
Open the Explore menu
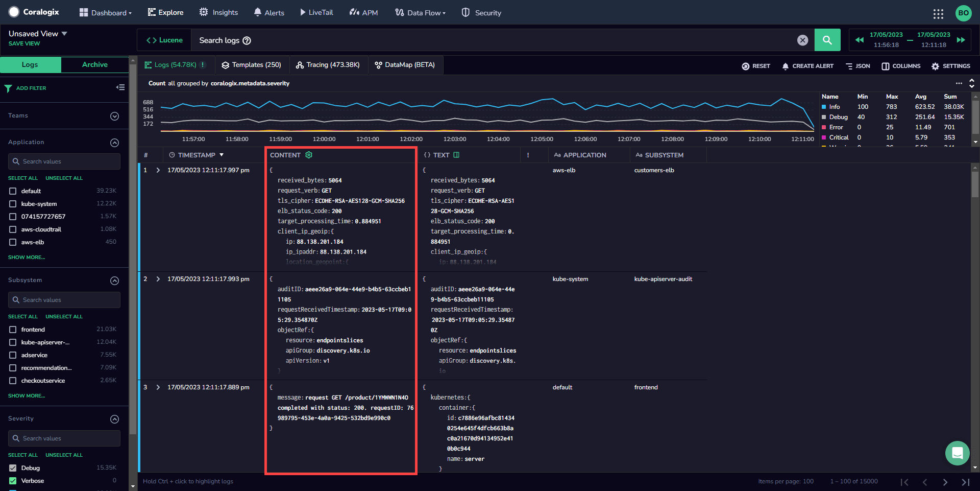(165, 12)
